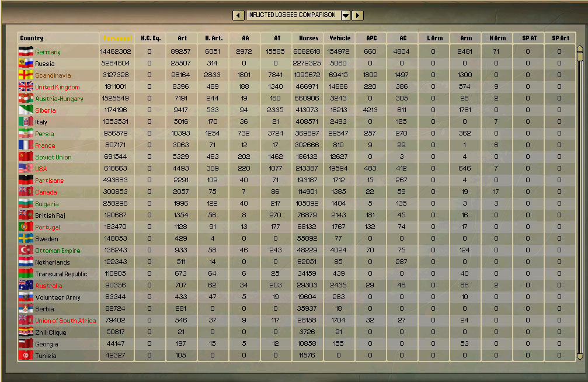Sort by Arm column header
Image resolution: width=588 pixels, height=382 pixels.
click(466, 39)
